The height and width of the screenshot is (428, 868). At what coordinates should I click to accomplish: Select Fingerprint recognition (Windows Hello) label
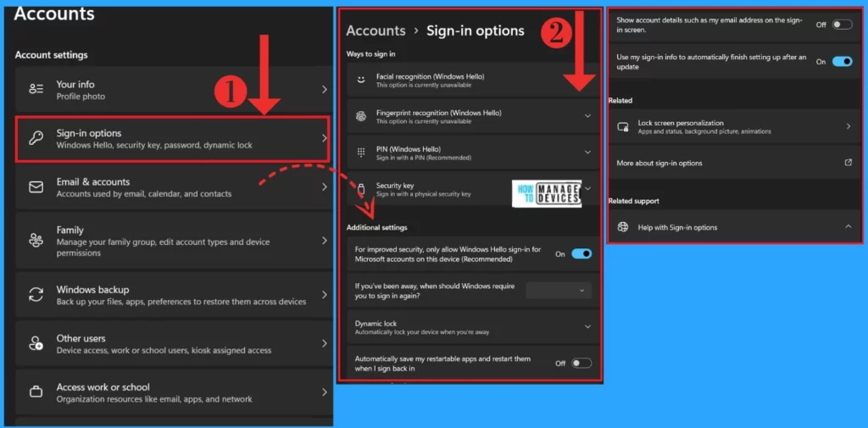tap(439, 113)
